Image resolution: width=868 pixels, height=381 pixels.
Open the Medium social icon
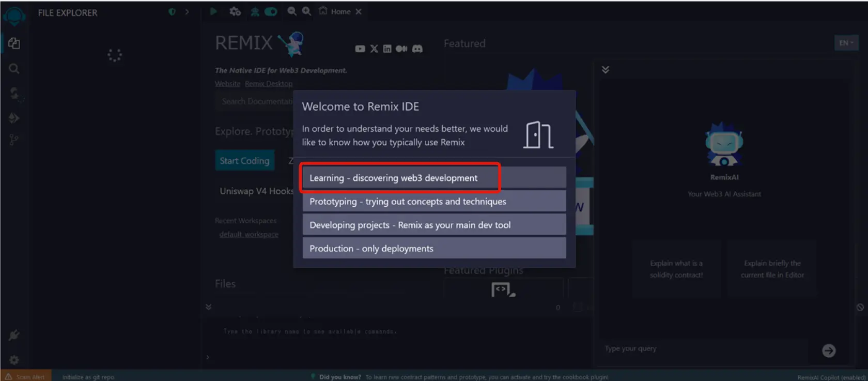click(x=401, y=49)
